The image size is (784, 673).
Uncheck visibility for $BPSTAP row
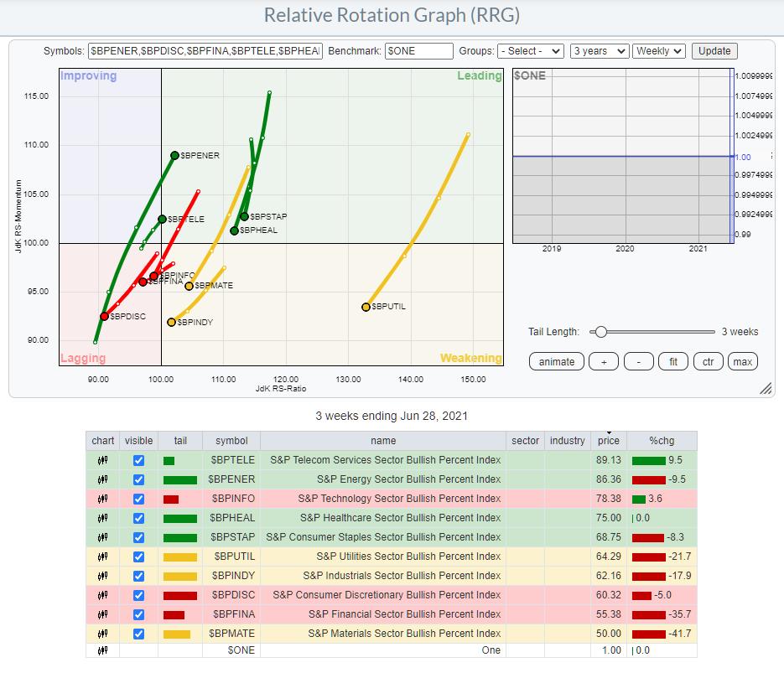click(138, 537)
